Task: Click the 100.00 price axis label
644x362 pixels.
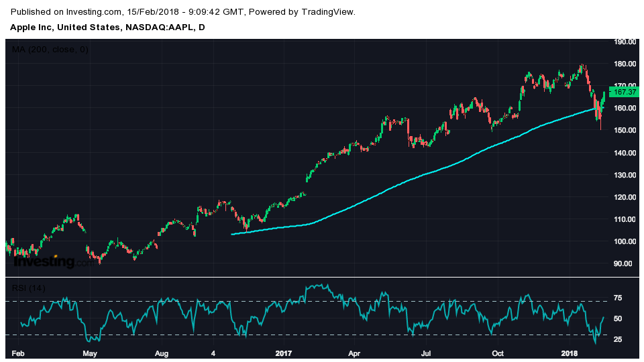Action: pyautogui.click(x=625, y=241)
